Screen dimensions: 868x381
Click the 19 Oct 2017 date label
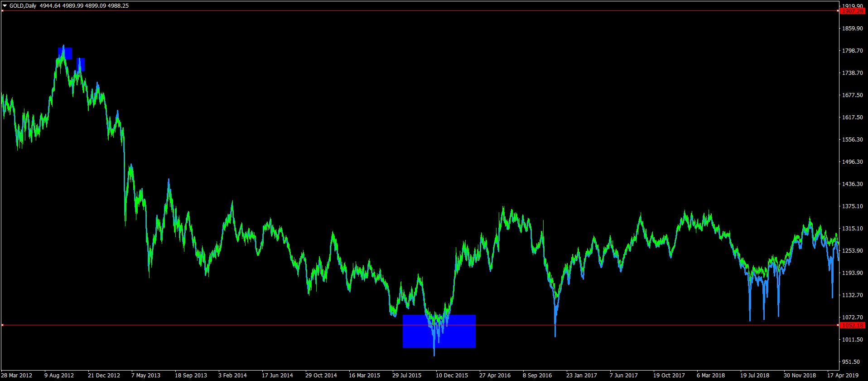(x=669, y=375)
